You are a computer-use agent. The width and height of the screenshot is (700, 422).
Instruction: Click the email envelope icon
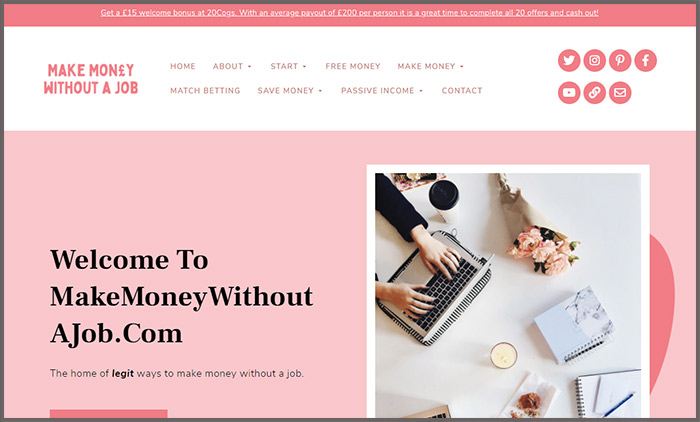620,92
